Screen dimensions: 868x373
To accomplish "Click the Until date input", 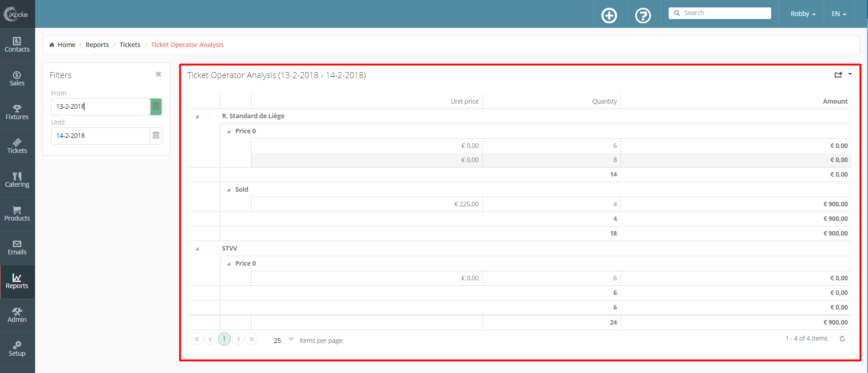I will tap(100, 136).
